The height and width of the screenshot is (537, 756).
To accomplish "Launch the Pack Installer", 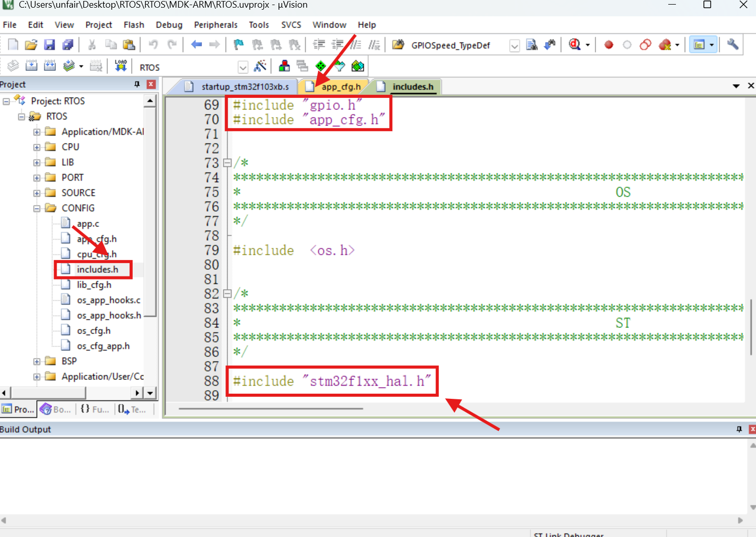I will (358, 66).
